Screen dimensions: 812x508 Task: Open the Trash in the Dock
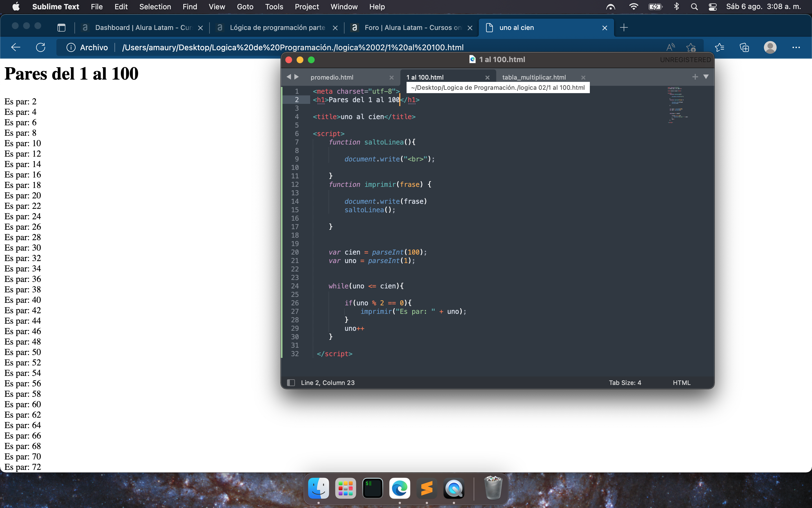(493, 487)
